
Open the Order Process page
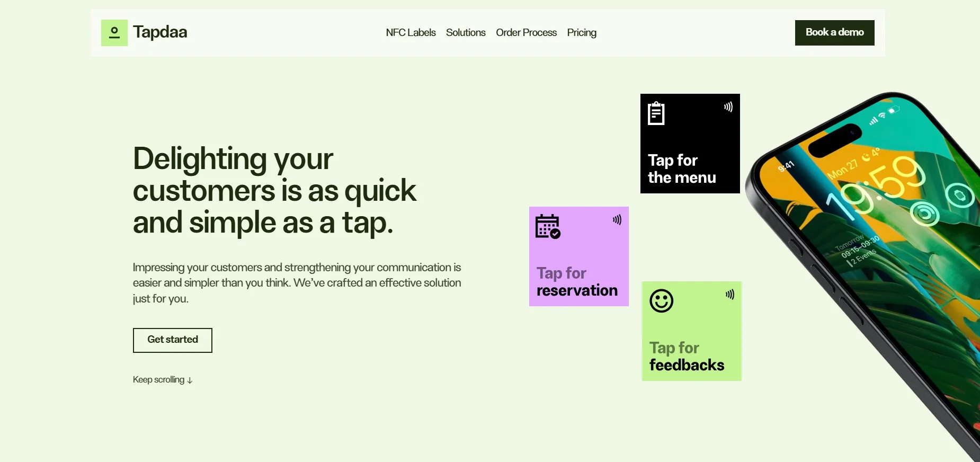coord(526,33)
